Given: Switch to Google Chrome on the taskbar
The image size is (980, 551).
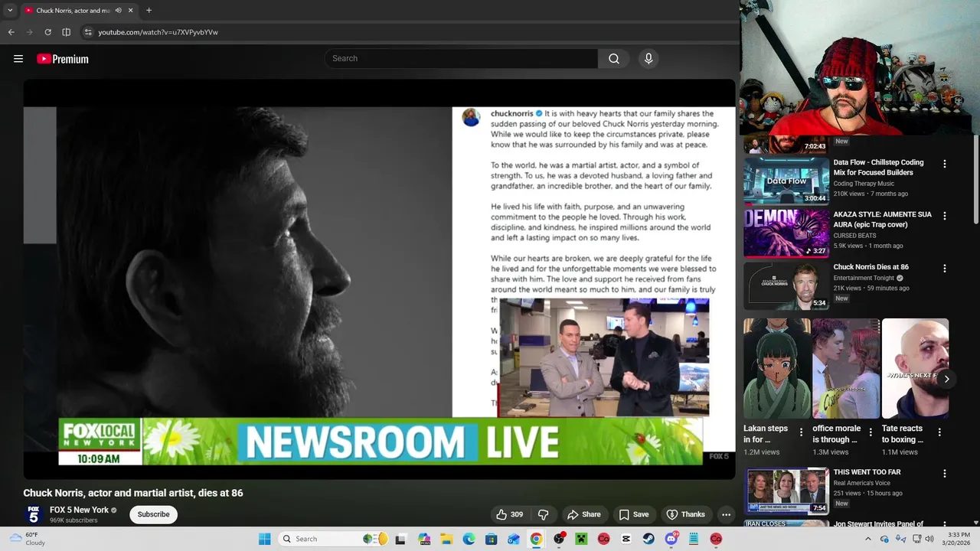Looking at the screenshot, I should [536, 539].
